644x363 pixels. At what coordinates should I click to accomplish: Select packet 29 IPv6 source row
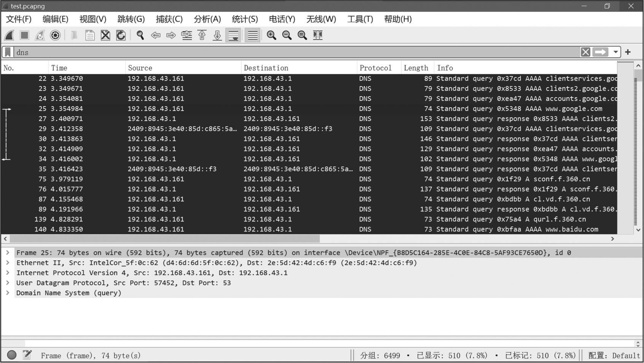point(309,129)
